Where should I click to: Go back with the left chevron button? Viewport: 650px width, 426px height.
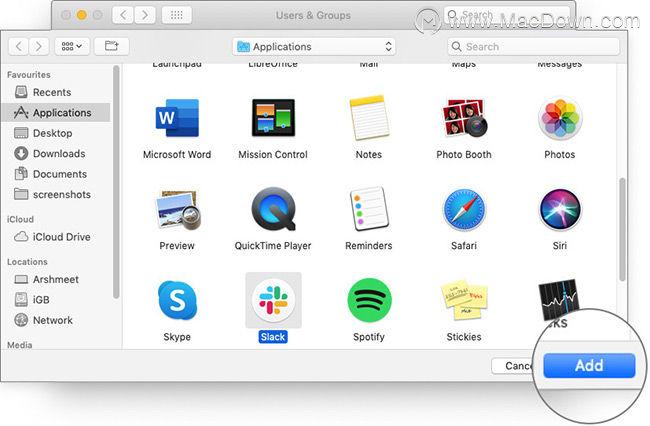pyautogui.click(x=19, y=46)
